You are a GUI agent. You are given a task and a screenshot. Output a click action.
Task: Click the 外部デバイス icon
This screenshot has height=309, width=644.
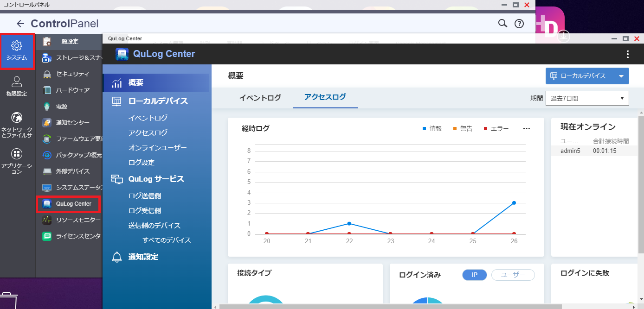pyautogui.click(x=47, y=171)
